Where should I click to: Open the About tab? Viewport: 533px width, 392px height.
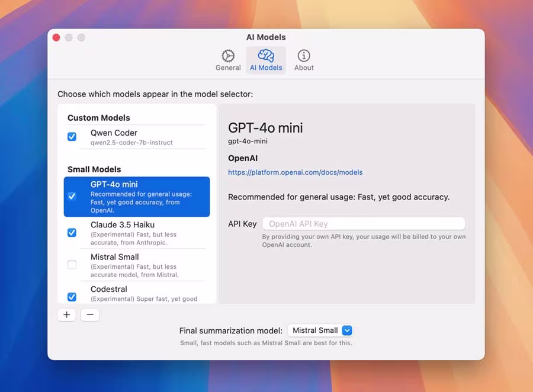pyautogui.click(x=304, y=60)
